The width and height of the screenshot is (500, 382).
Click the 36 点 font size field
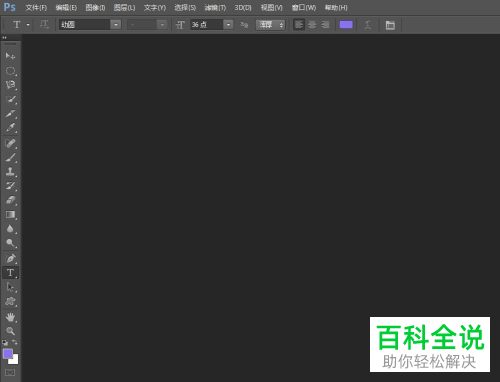coord(207,25)
